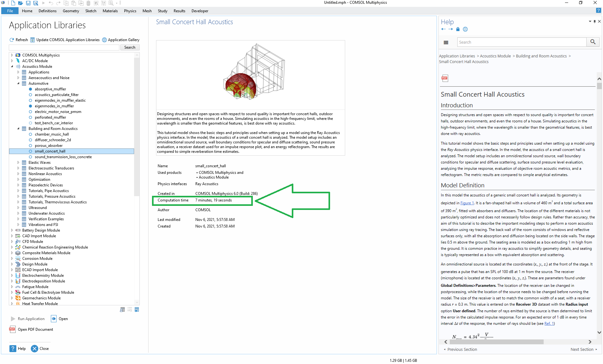Collapse the Automotive folder
This screenshot has height=364, width=603.
click(18, 83)
